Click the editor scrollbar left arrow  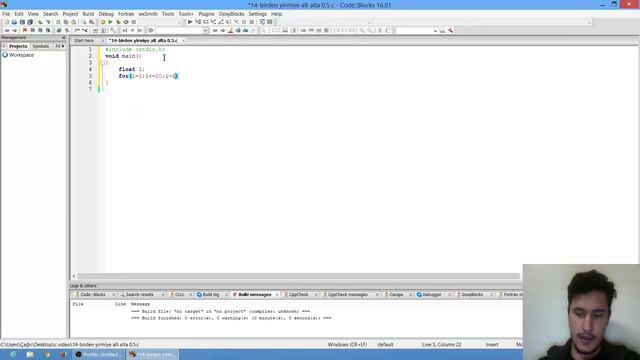coord(74,276)
